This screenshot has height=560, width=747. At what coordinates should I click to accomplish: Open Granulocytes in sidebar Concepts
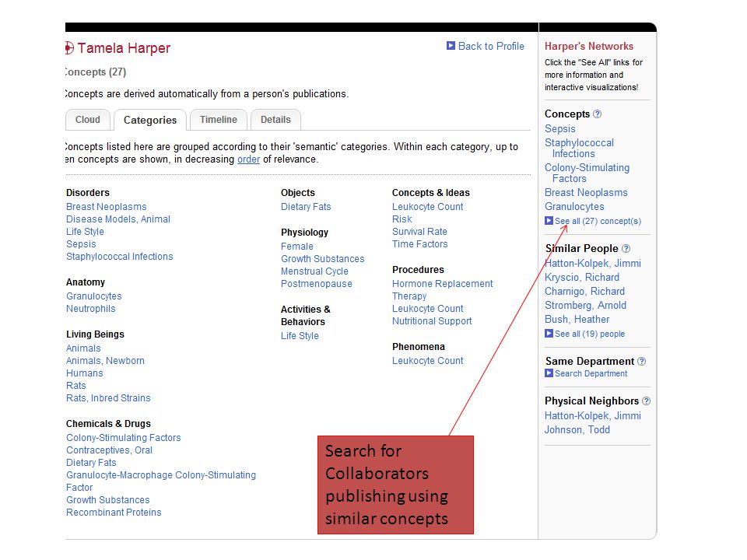pyautogui.click(x=574, y=207)
